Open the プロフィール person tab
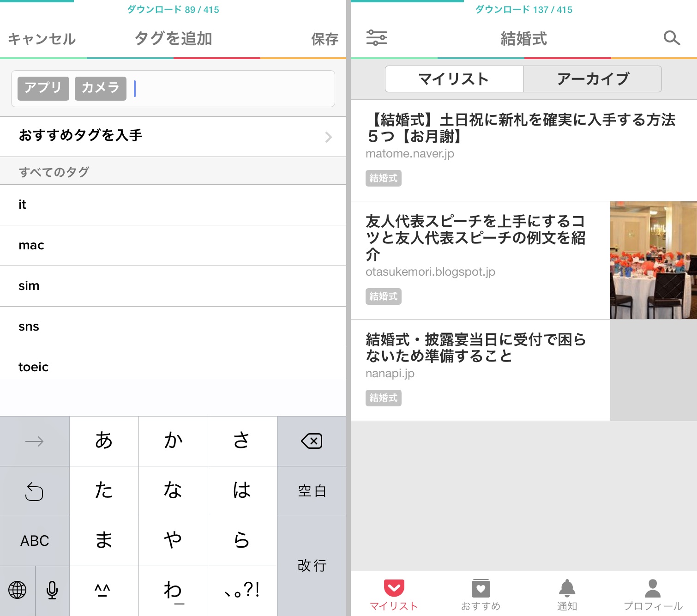This screenshot has width=697, height=616. pyautogui.click(x=653, y=595)
